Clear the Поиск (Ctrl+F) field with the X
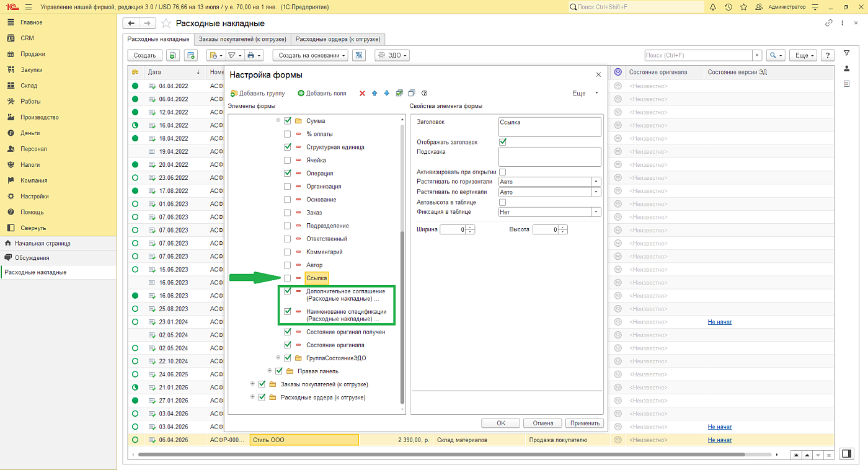 pyautogui.click(x=756, y=55)
